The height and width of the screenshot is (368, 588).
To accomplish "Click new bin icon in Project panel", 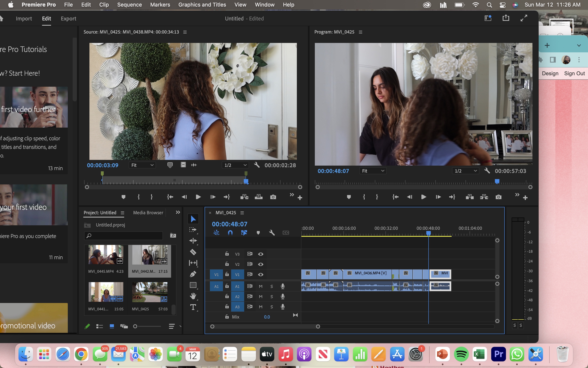I will pyautogui.click(x=173, y=235).
